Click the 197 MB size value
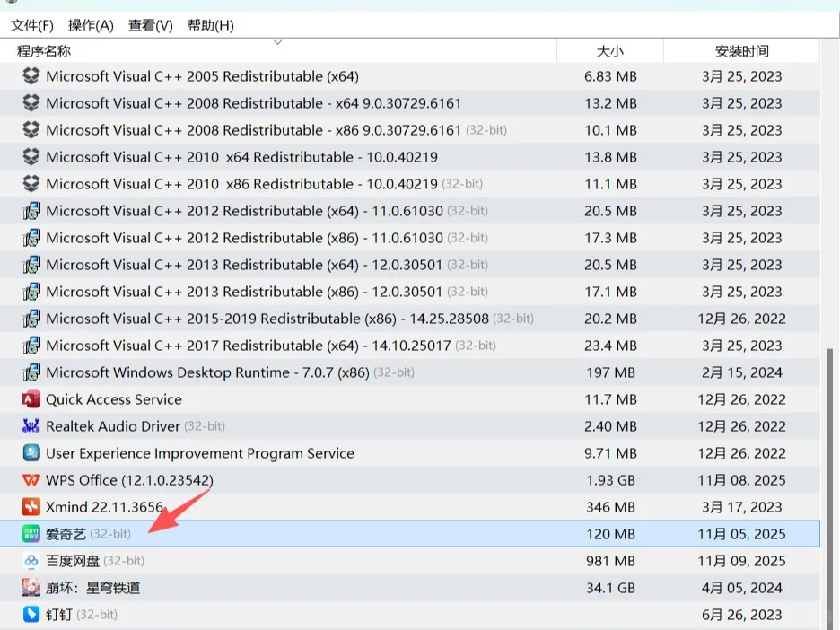 click(x=610, y=372)
